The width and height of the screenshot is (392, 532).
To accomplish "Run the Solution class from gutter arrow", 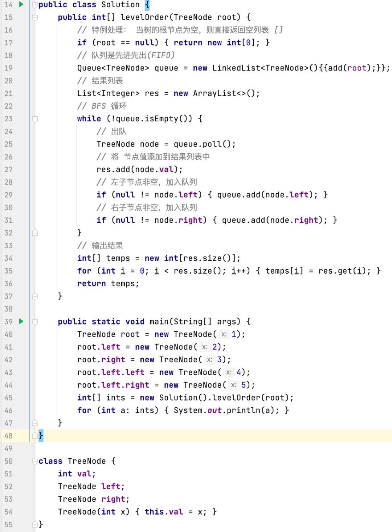I will tap(21, 4).
